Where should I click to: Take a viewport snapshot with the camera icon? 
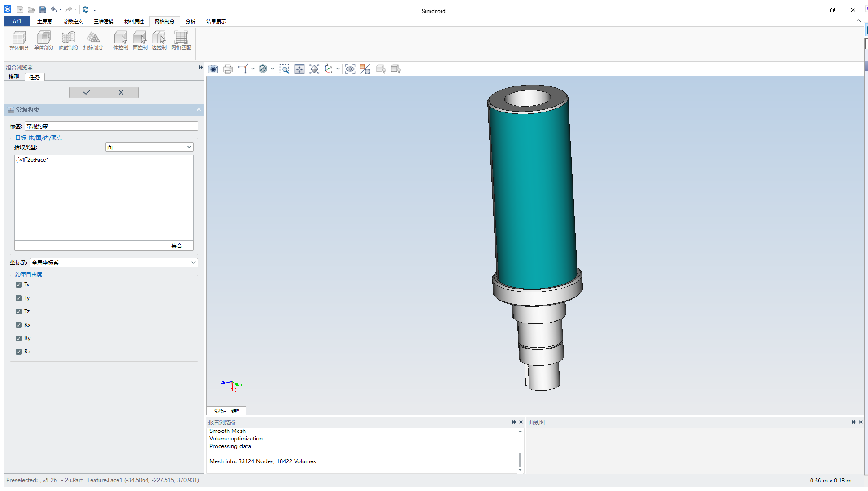point(213,69)
